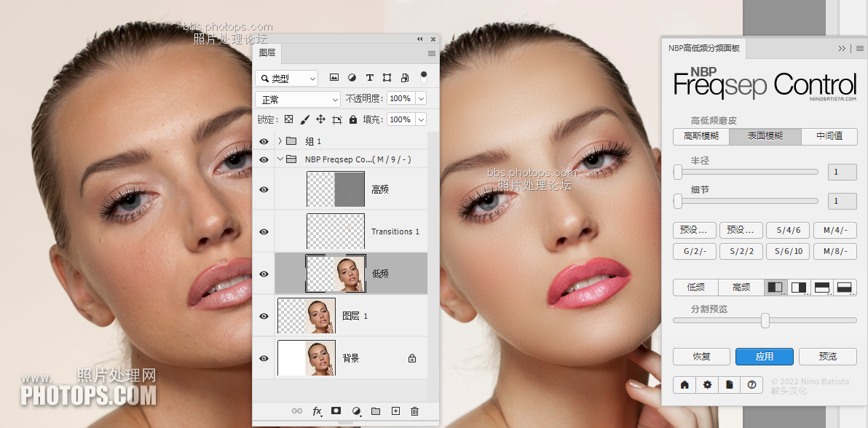The image size is (868, 428).
Task: Hide the 高频 layer
Action: (264, 189)
